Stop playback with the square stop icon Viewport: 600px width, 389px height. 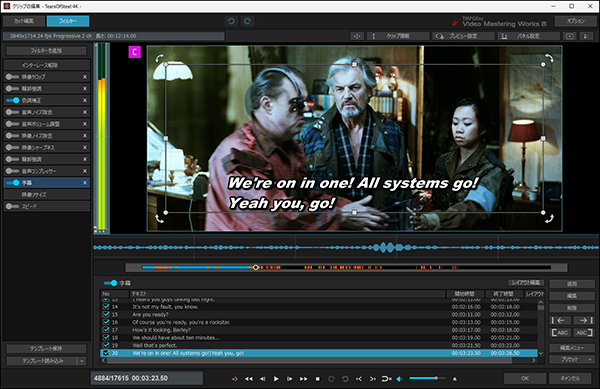(x=317, y=379)
